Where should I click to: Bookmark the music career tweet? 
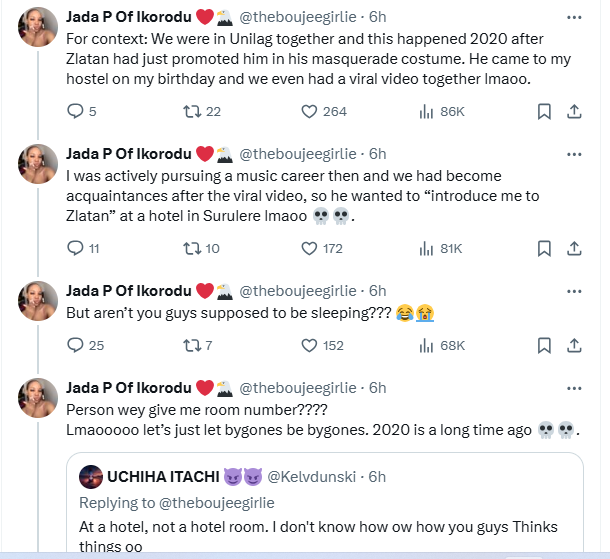pyautogui.click(x=545, y=248)
